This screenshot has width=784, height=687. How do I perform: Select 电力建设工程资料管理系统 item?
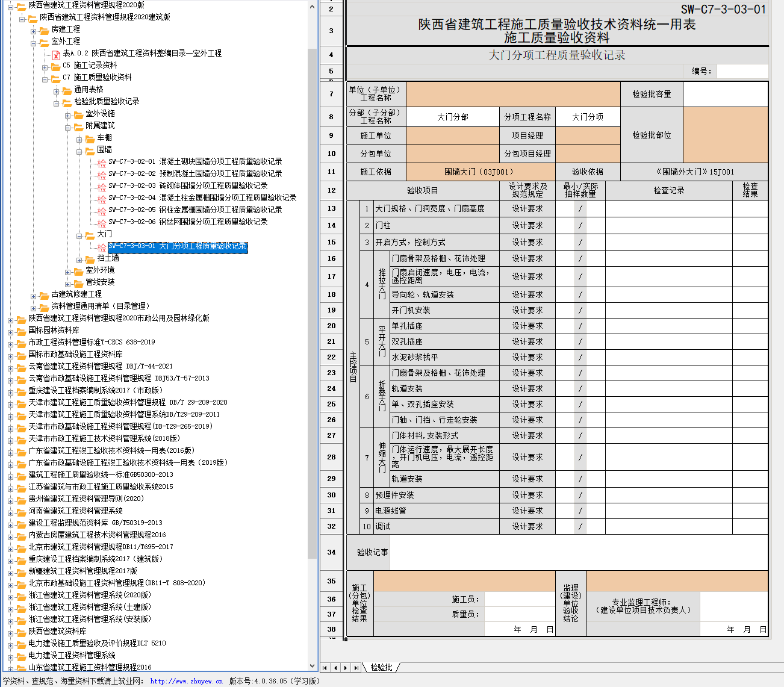pos(72,655)
